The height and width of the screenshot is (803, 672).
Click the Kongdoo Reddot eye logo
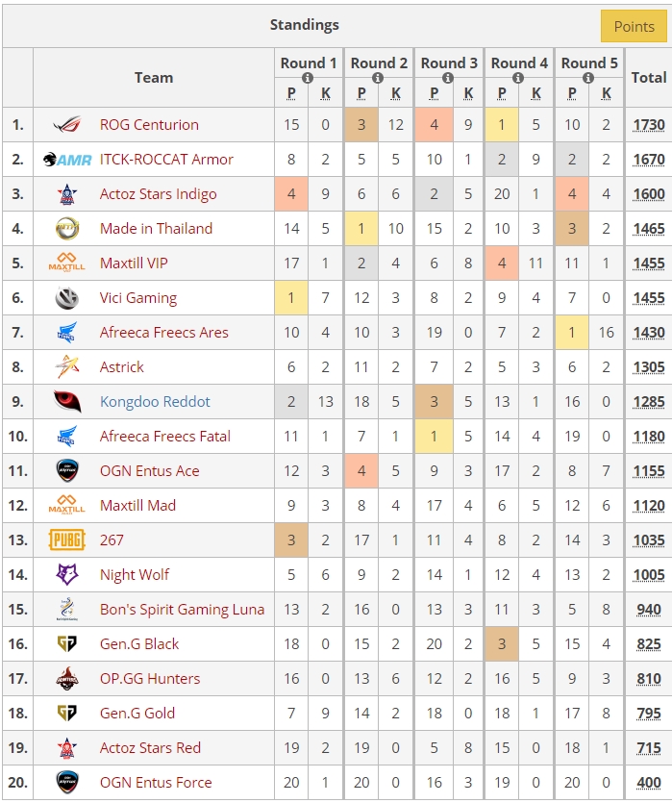pyautogui.click(x=67, y=402)
